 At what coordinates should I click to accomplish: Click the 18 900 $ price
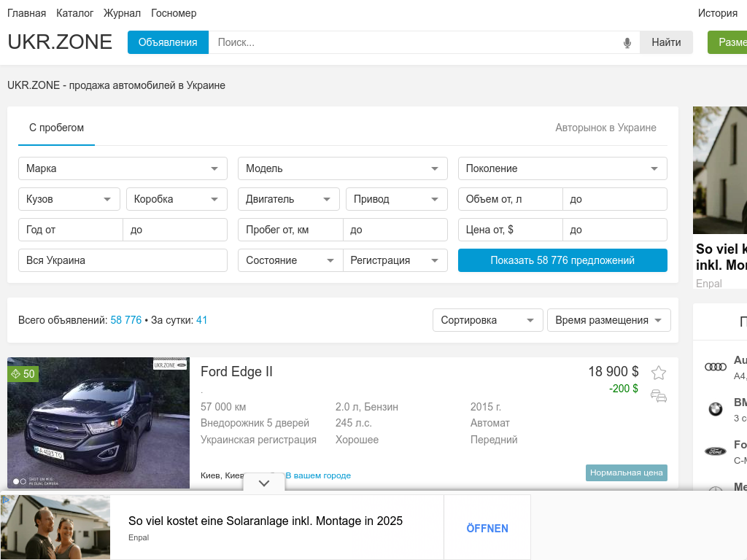tap(613, 371)
